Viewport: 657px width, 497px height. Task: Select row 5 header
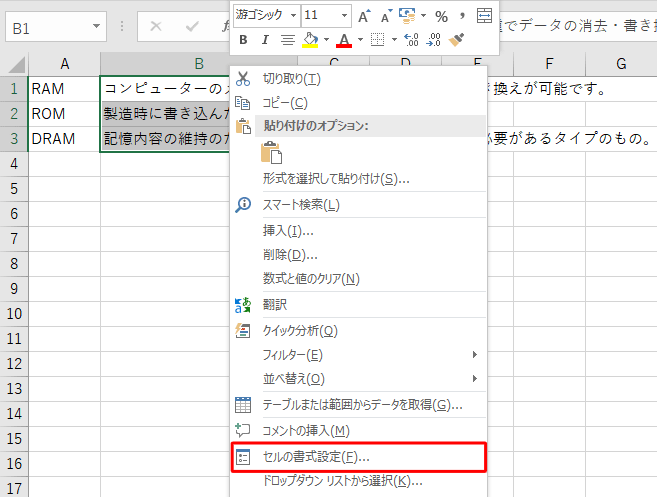[x=14, y=189]
